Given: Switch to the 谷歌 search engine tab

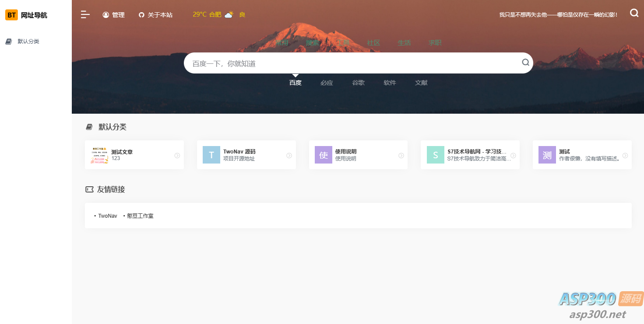Looking at the screenshot, I should (x=358, y=83).
